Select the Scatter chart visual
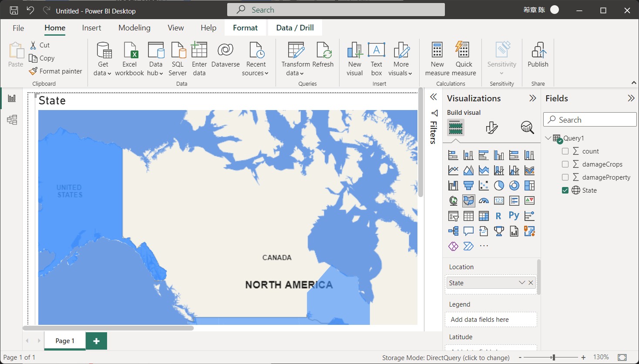The image size is (639, 364). 484,186
